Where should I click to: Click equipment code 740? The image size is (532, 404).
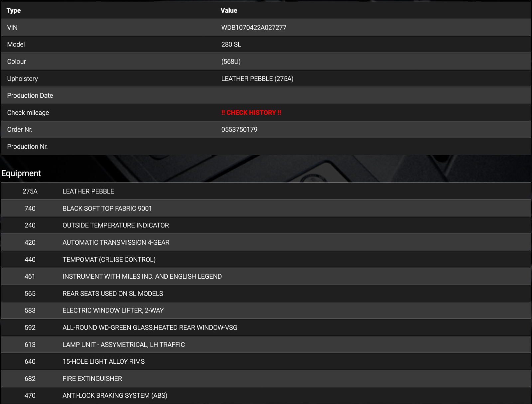(x=30, y=208)
